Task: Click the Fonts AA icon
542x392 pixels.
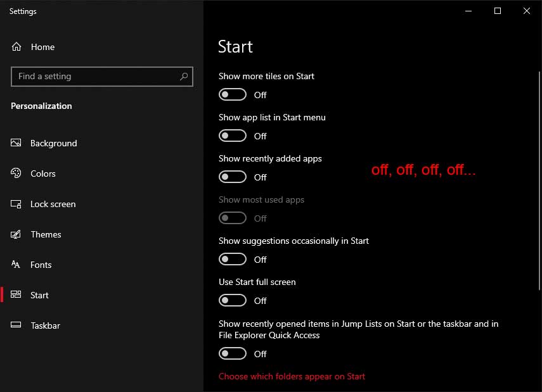Action: pos(16,265)
